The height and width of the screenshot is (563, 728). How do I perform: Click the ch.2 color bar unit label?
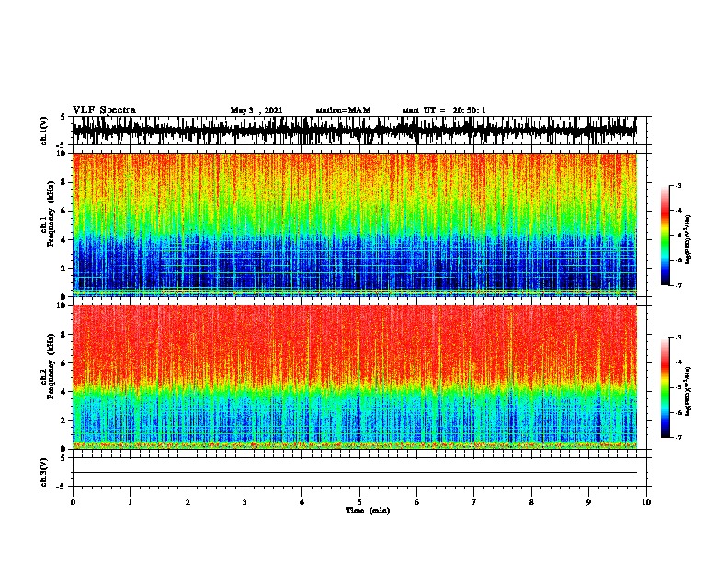688,391
